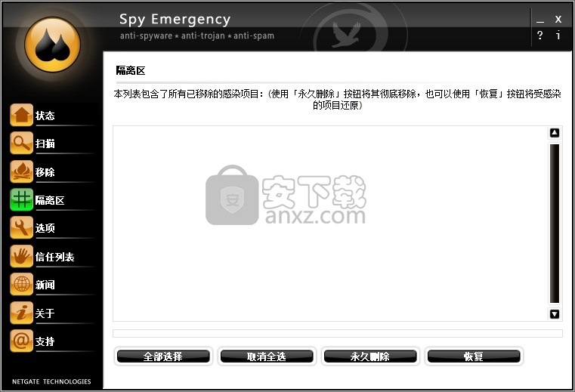Open the 移除 fire icon

click(x=21, y=171)
